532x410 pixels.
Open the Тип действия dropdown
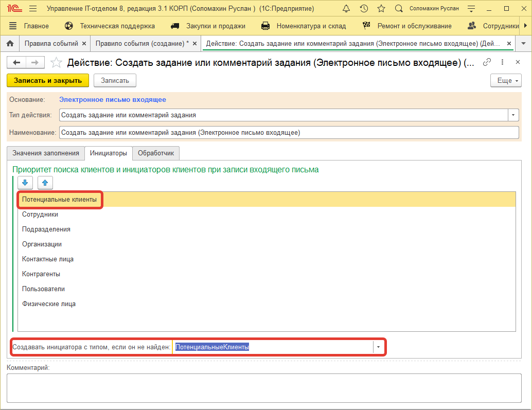[x=513, y=115]
